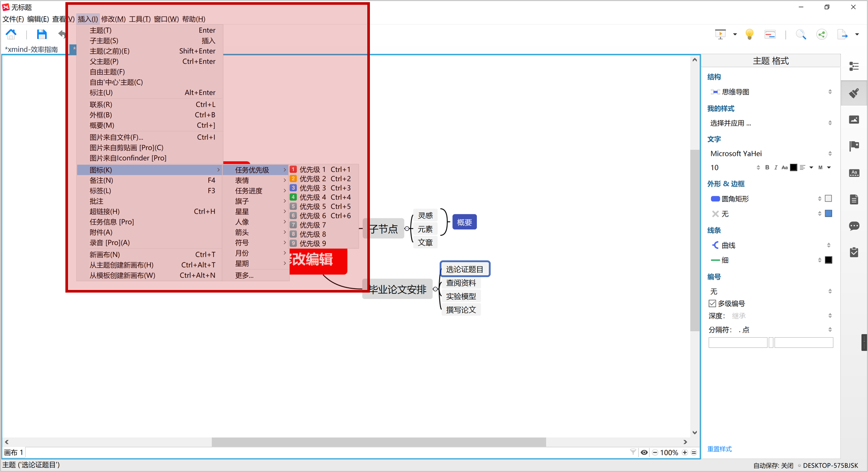
Task: Click the 概要 summary topic
Action: [x=464, y=222]
